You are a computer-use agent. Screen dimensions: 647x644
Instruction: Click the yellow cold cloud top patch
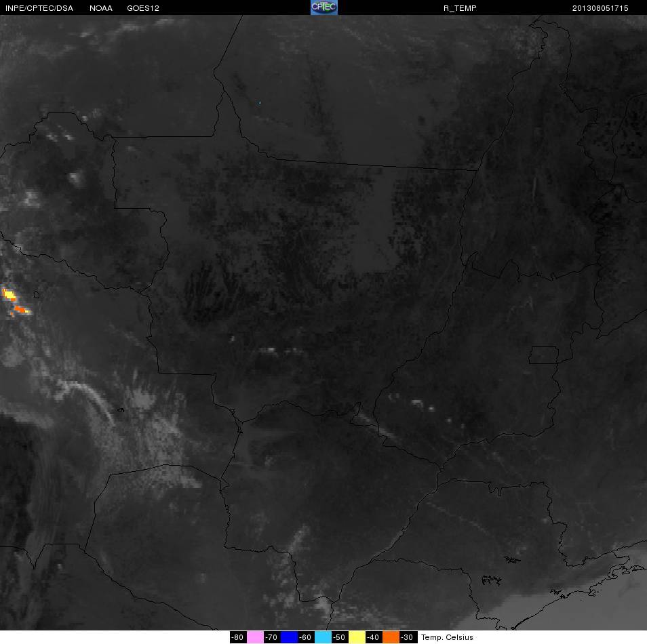[x=9, y=295]
